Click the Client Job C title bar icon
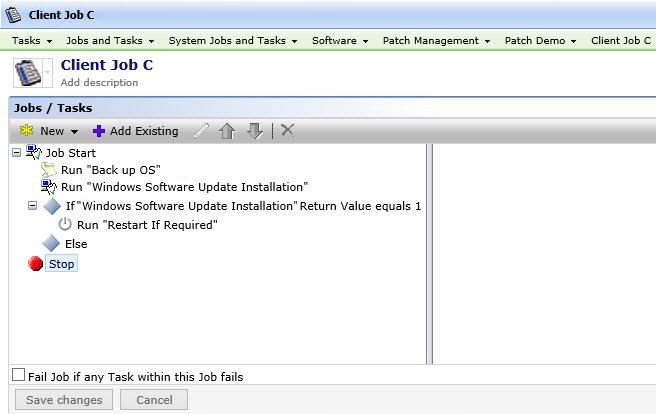Viewport: 656px width, 414px height. 13,15
